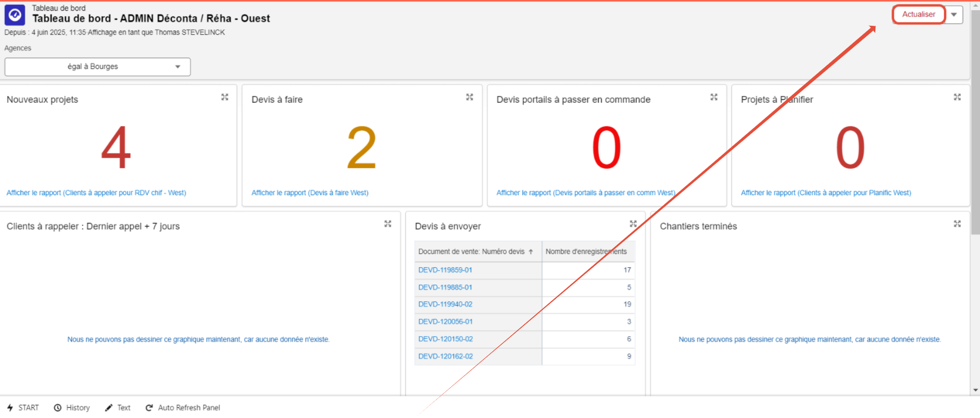The height and width of the screenshot is (418, 980).
Task: Open quote DEVD-120056-01
Action: tap(445, 322)
